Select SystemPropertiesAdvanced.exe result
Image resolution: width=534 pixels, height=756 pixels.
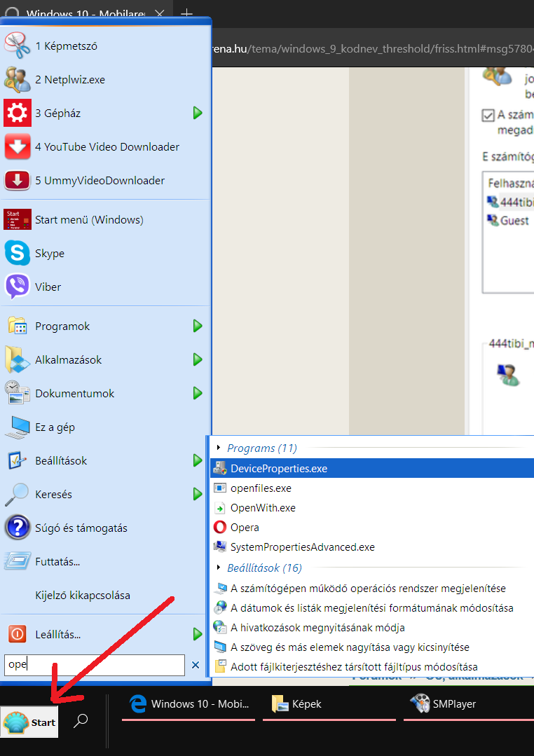pos(372,547)
